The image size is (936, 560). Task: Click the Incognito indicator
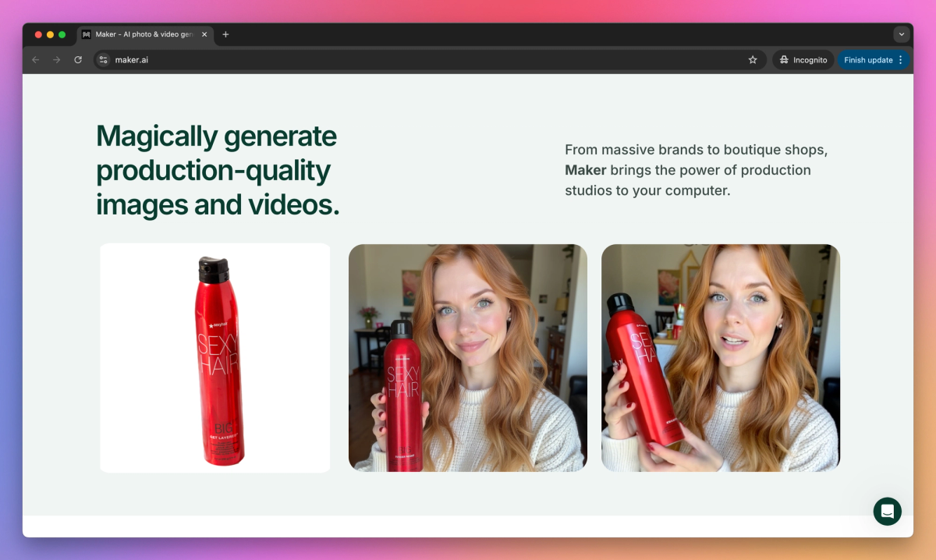tap(803, 60)
